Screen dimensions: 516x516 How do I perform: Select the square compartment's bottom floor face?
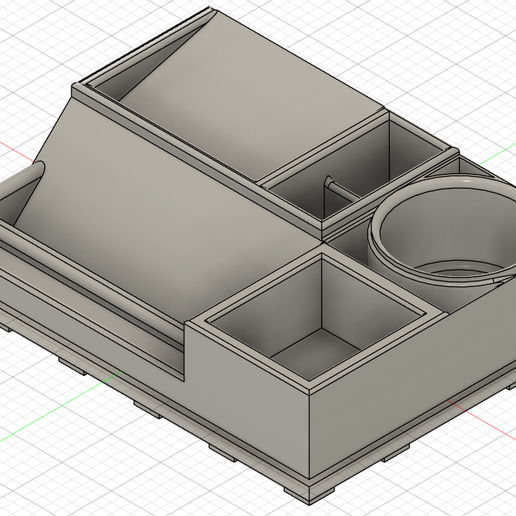315,353
